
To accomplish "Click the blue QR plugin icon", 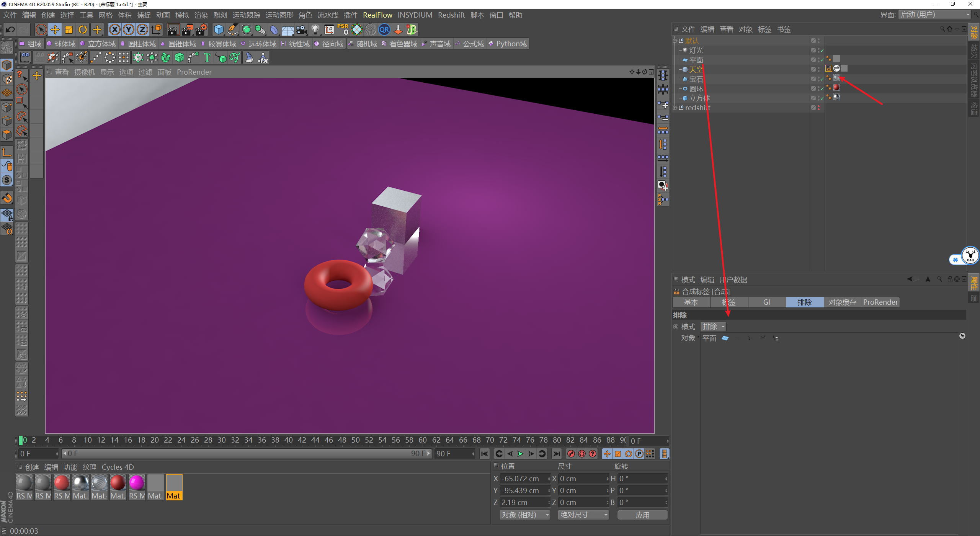I will point(384,29).
